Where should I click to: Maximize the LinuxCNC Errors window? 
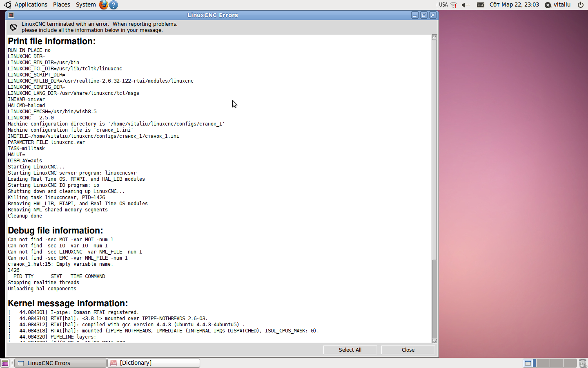click(x=424, y=15)
